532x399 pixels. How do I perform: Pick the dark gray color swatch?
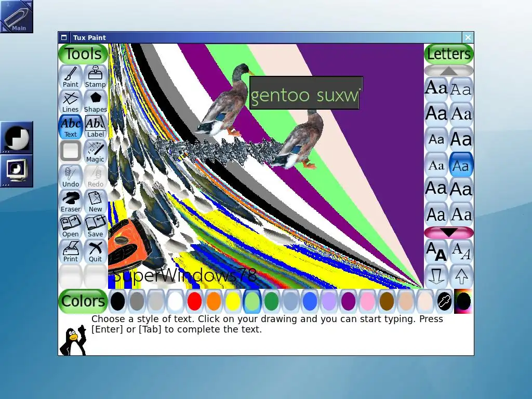pyautogui.click(x=137, y=301)
